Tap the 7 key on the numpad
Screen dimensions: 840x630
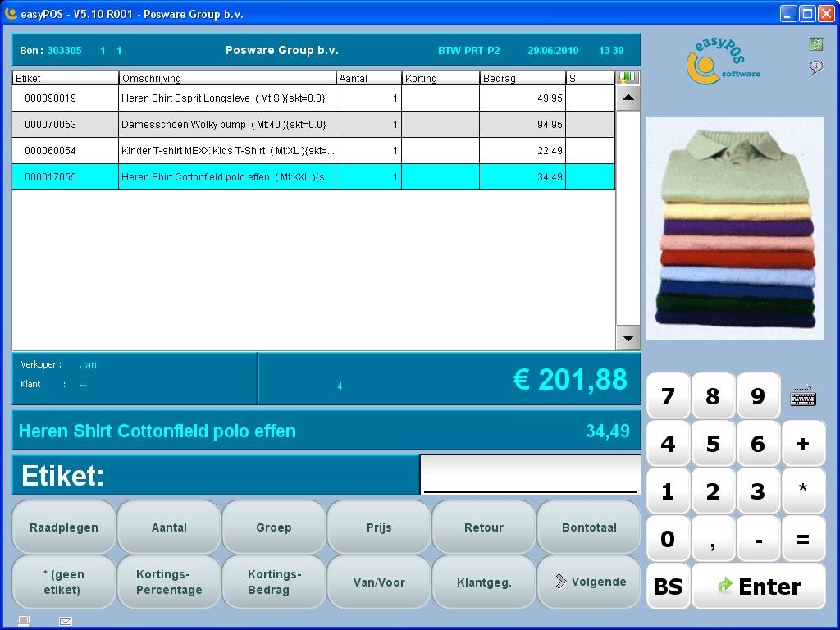pyautogui.click(x=668, y=396)
